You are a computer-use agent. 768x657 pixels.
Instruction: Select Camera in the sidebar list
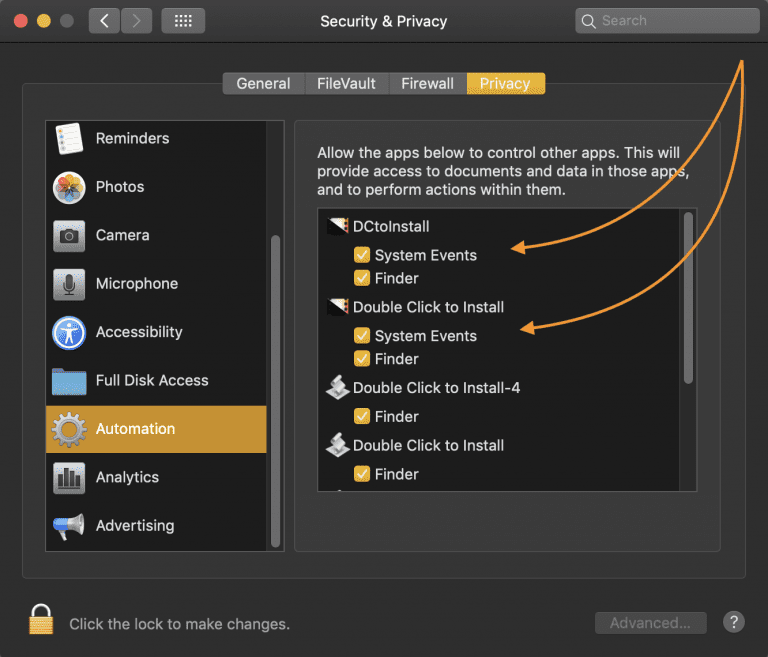pyautogui.click(x=156, y=236)
